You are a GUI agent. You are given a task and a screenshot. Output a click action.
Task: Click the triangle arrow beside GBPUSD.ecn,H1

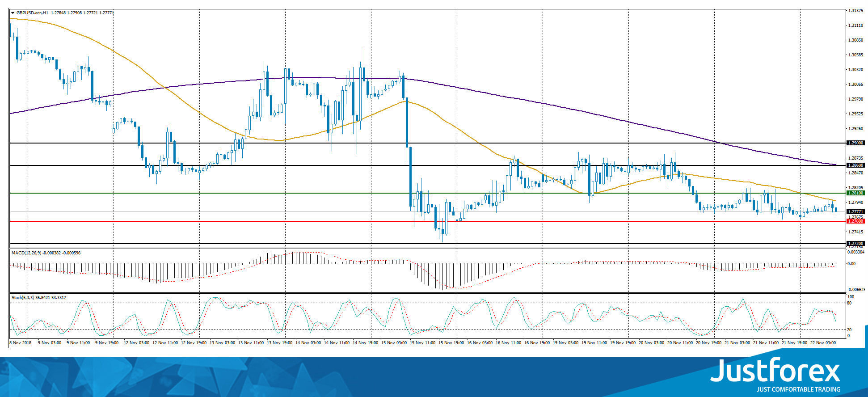click(13, 13)
